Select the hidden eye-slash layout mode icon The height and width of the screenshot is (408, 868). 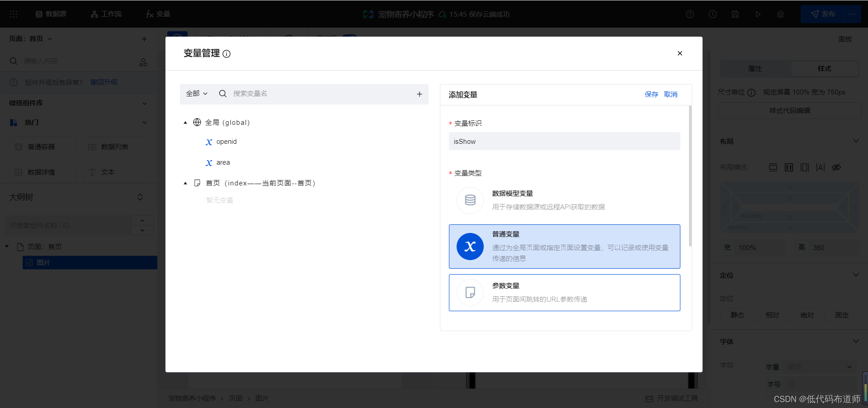coord(836,167)
